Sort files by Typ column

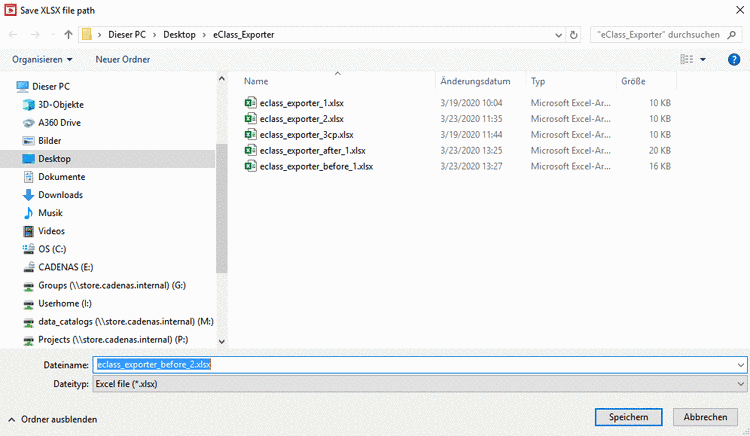pos(538,81)
